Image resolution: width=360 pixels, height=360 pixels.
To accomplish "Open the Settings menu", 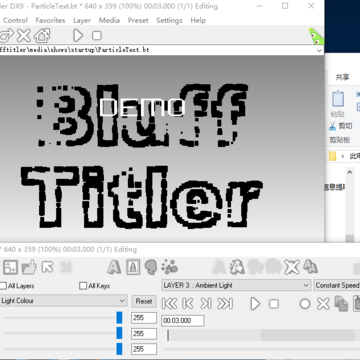I will pyautogui.click(x=169, y=20).
